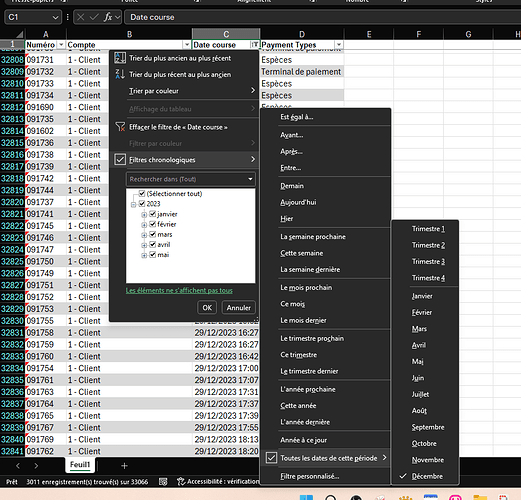Add a new sheet with plus icon

tap(124, 466)
